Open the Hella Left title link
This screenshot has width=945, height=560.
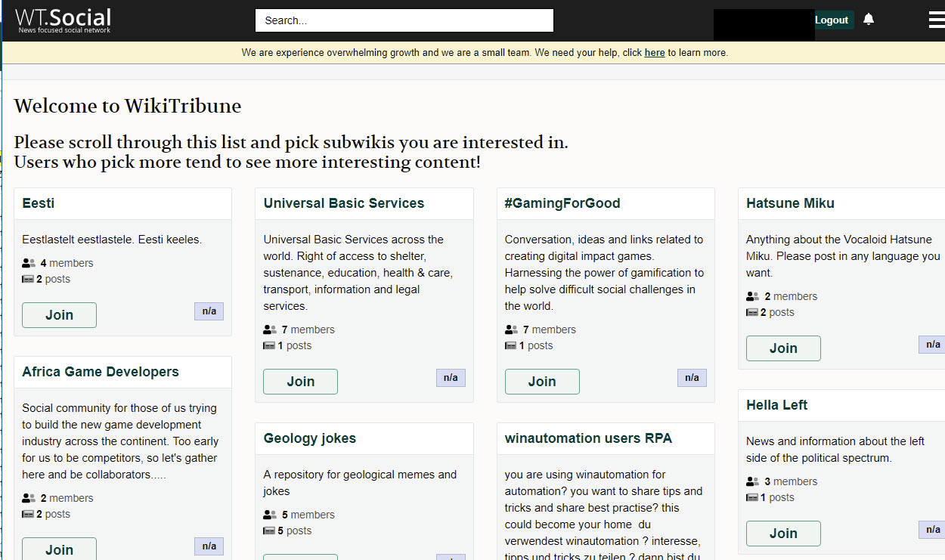[x=776, y=405]
